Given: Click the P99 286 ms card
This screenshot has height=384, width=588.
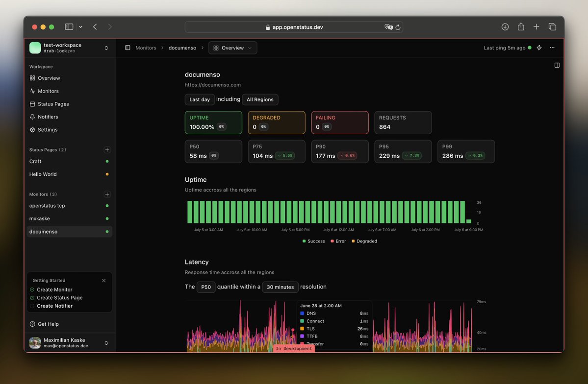Looking at the screenshot, I should 466,151.
